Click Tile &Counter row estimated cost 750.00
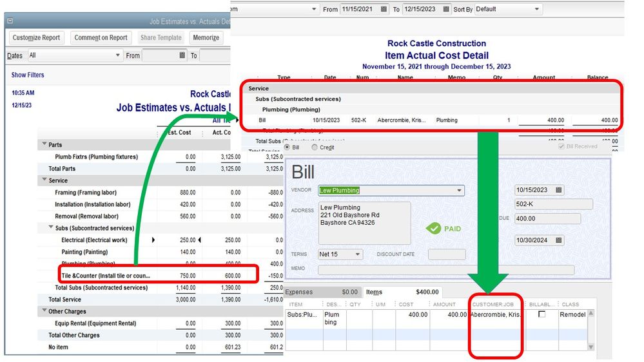This screenshot has width=644, height=362. pos(188,276)
